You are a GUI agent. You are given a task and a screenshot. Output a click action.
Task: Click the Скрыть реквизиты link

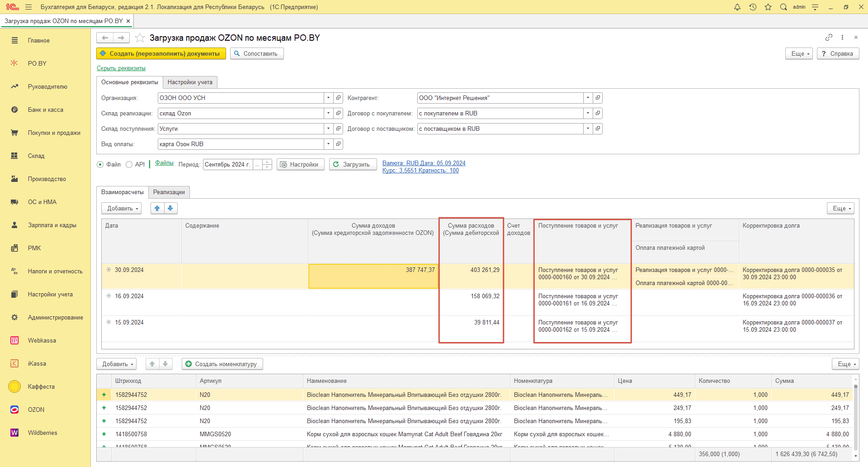(121, 68)
